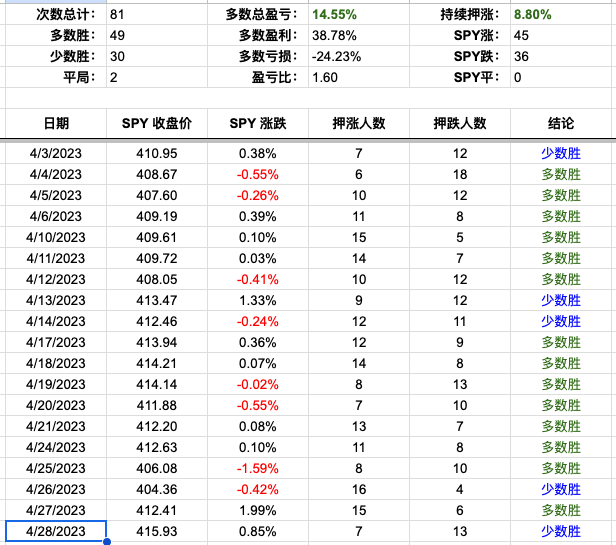The width and height of the screenshot is (616, 545).
Task: Click the 盈亏比 label
Action: point(274,77)
